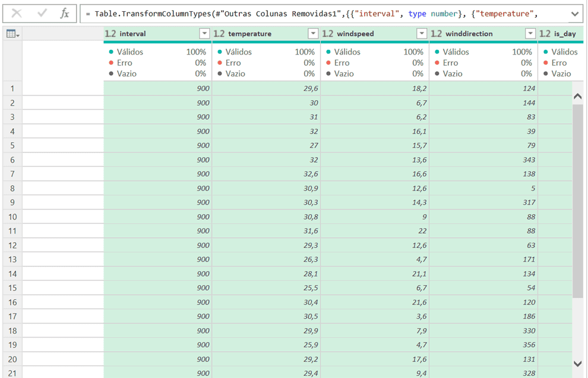Click the 1.2 type icon for is_day
The image size is (588, 378).
[x=545, y=34]
